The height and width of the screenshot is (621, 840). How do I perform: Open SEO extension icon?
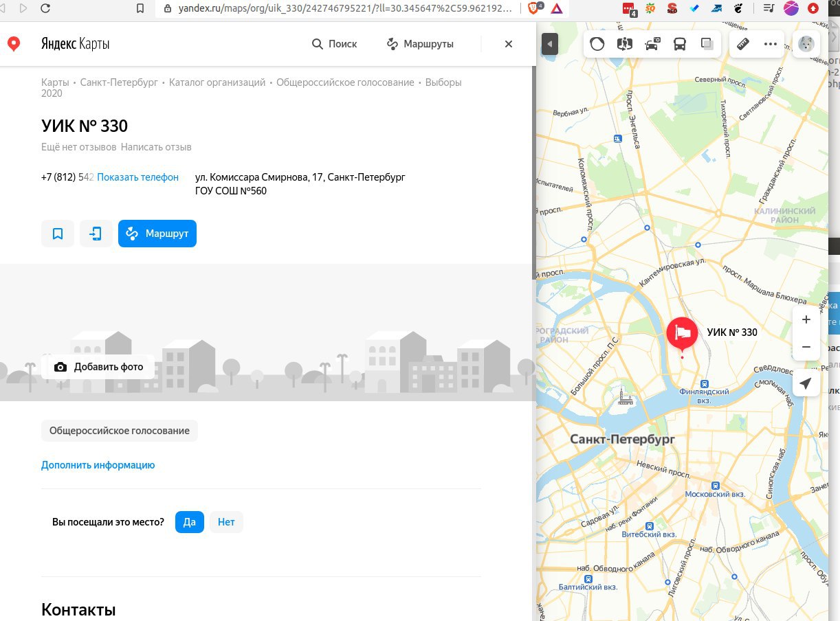(x=672, y=8)
